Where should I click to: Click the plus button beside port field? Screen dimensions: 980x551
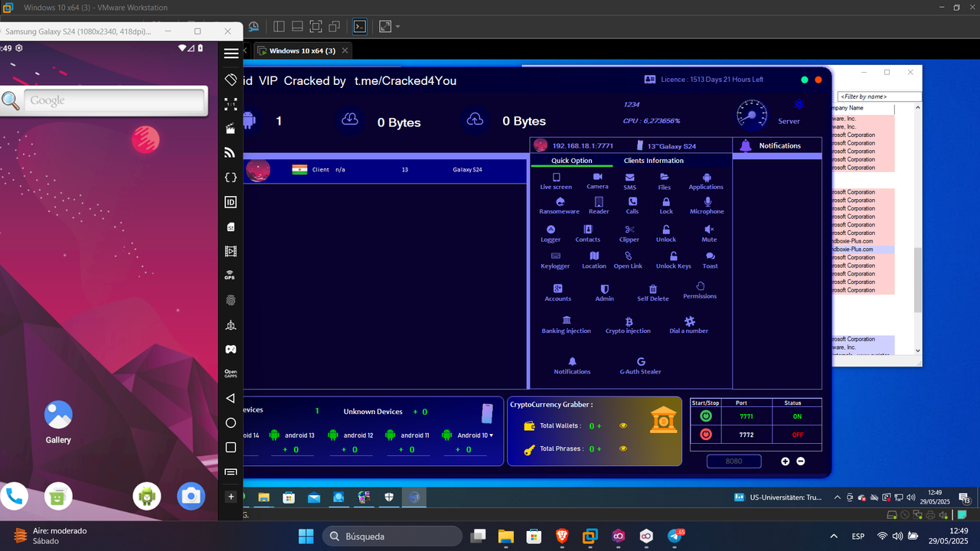(786, 461)
